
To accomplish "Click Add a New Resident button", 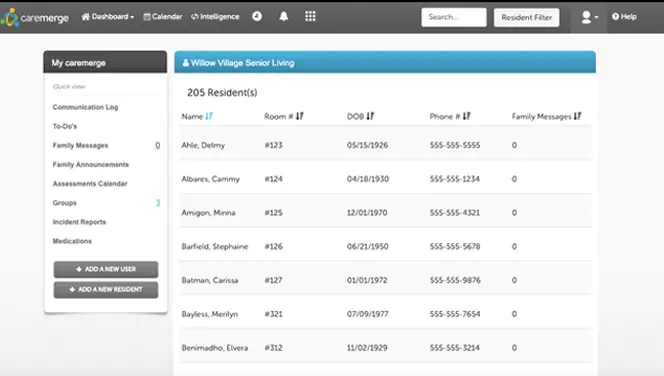I will point(106,290).
